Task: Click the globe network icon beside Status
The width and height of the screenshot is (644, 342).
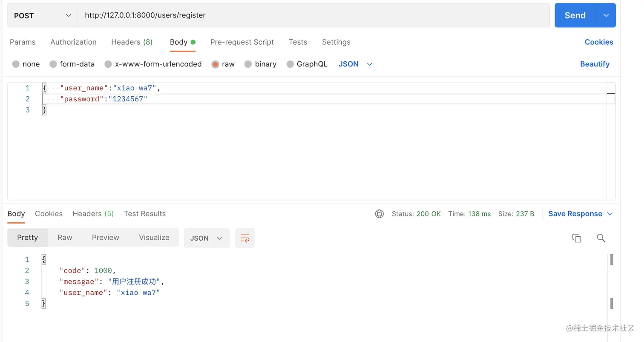Action: (x=379, y=214)
